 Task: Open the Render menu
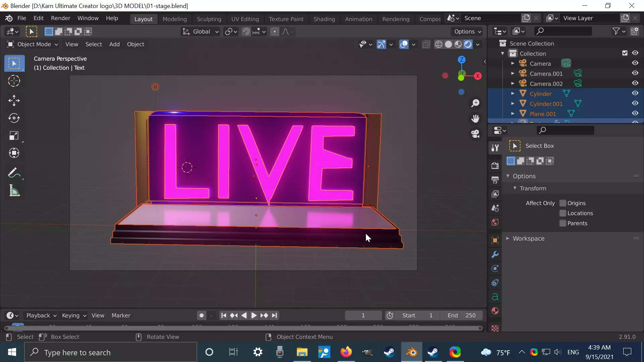click(60, 18)
